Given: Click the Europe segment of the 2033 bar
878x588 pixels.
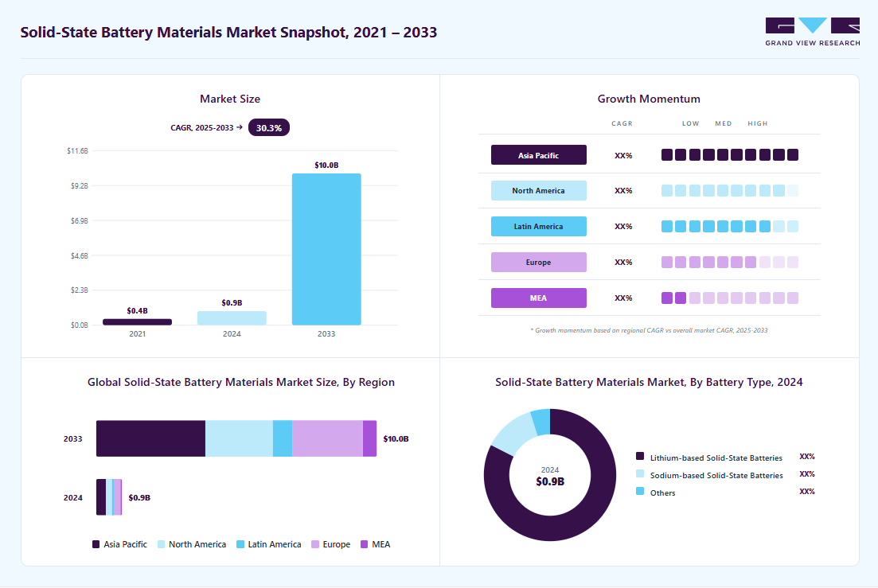Looking at the screenshot, I should point(328,438).
